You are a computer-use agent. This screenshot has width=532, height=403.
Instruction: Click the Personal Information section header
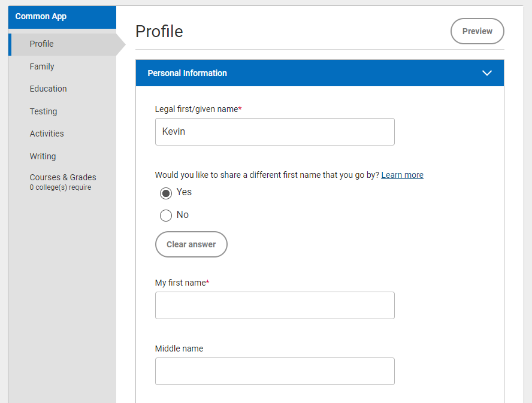click(187, 73)
